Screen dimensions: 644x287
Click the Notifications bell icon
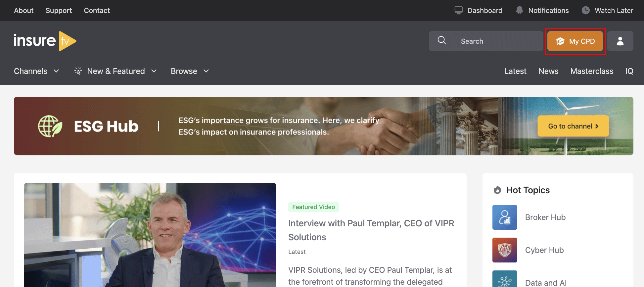(519, 11)
